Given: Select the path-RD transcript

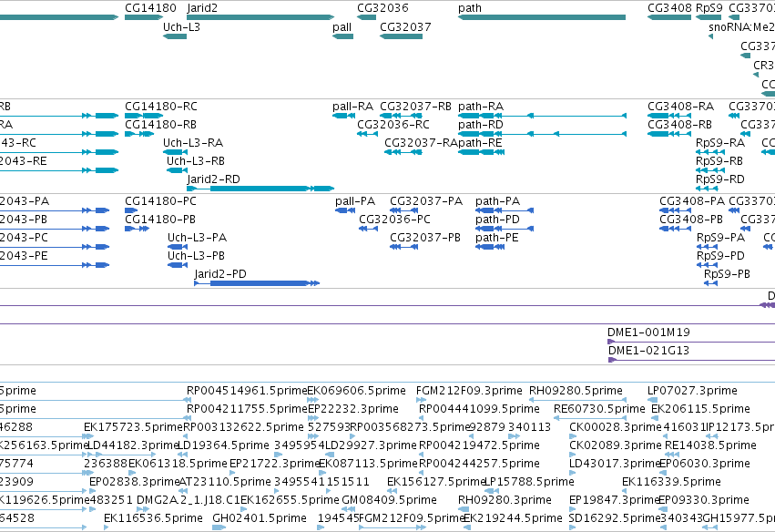Looking at the screenshot, I should 542,134.
